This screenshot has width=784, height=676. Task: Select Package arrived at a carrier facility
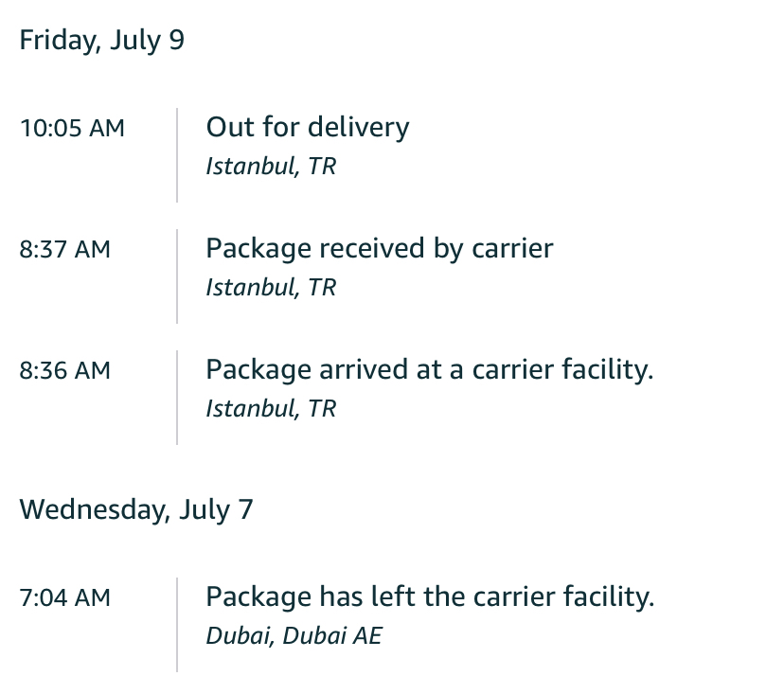click(x=430, y=369)
